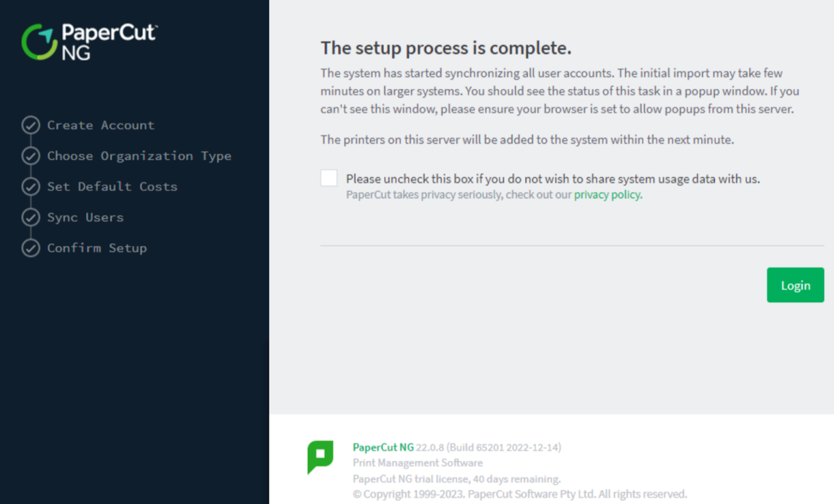Click the Sync Users checkmark icon
The image size is (834, 504).
coord(31,217)
